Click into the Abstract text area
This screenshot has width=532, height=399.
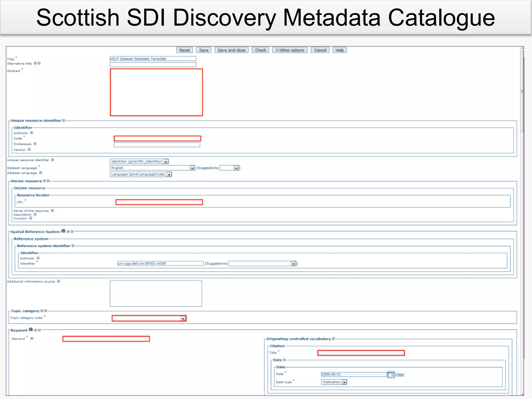tap(156, 92)
